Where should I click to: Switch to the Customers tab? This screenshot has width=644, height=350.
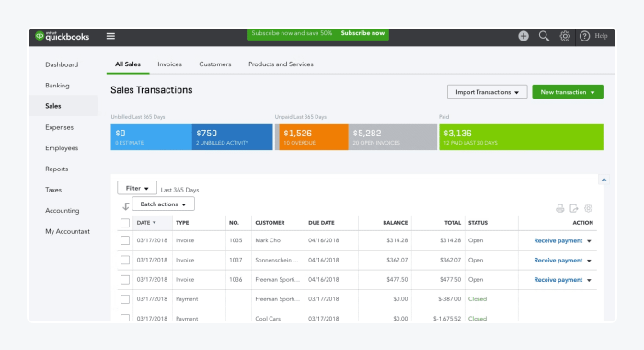[x=214, y=64]
